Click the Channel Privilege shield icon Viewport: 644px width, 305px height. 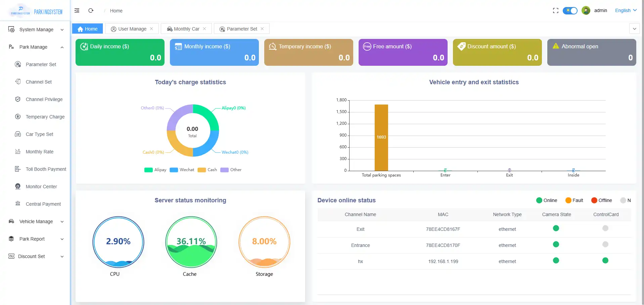17,99
